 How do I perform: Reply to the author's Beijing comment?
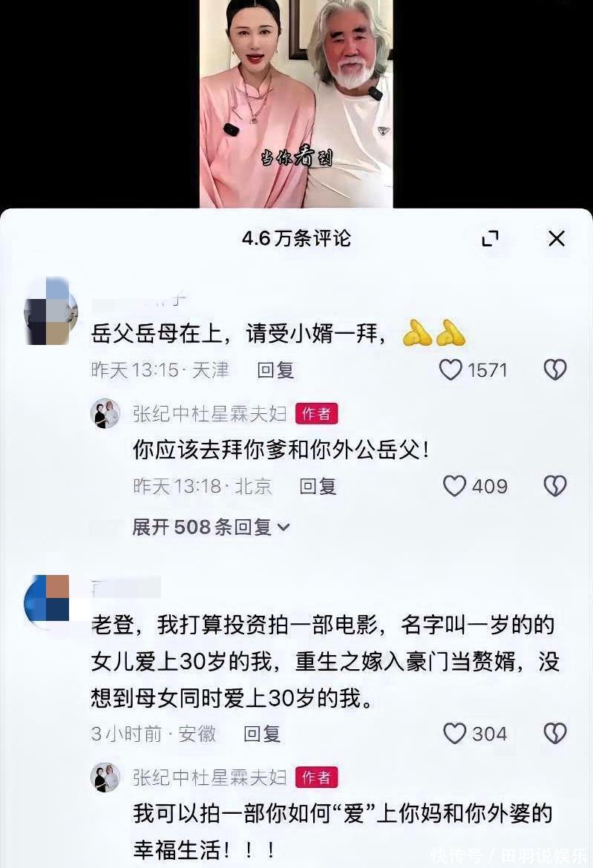(x=318, y=486)
